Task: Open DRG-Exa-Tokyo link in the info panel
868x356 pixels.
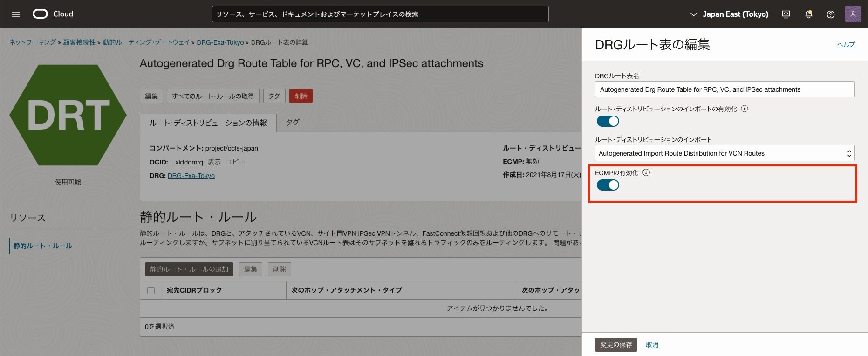Action: pyautogui.click(x=191, y=176)
